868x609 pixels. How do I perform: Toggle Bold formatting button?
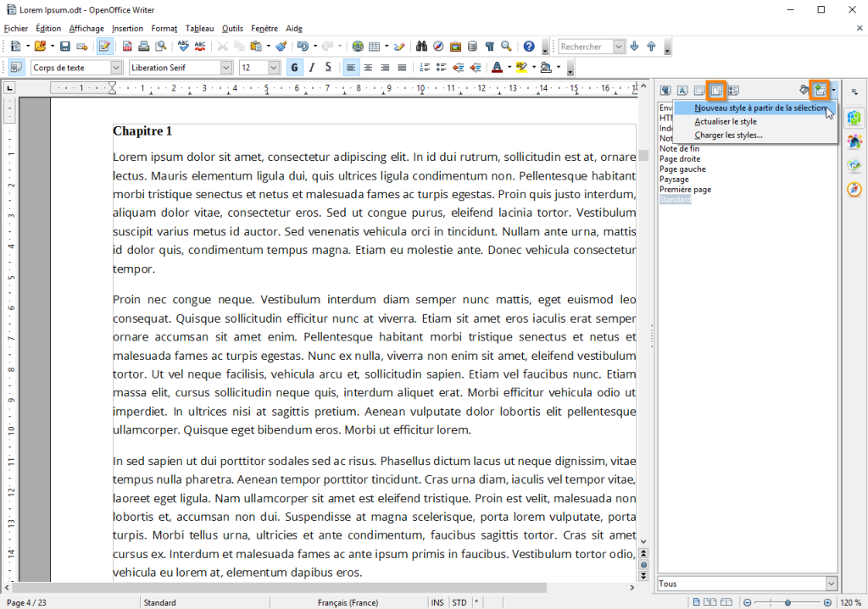pos(294,68)
